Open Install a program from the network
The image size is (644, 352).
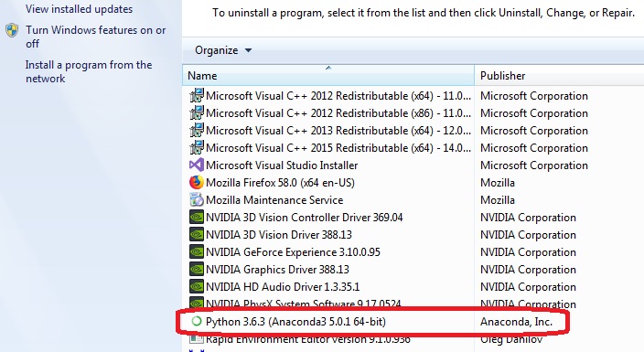click(x=89, y=71)
